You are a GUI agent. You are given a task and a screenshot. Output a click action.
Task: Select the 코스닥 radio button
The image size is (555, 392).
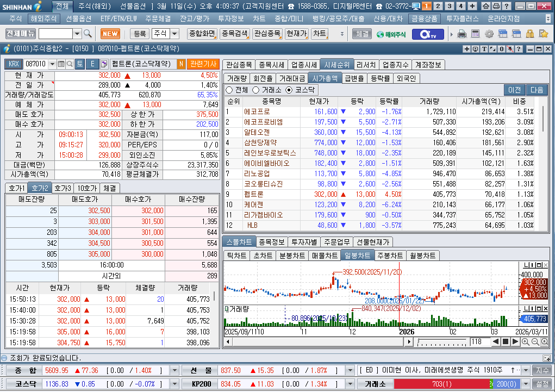(x=289, y=90)
